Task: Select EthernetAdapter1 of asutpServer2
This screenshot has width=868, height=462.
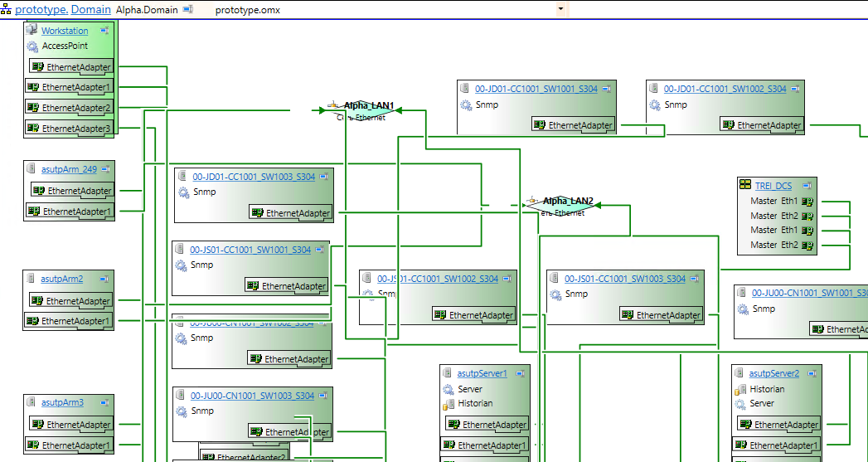Action: [x=777, y=445]
